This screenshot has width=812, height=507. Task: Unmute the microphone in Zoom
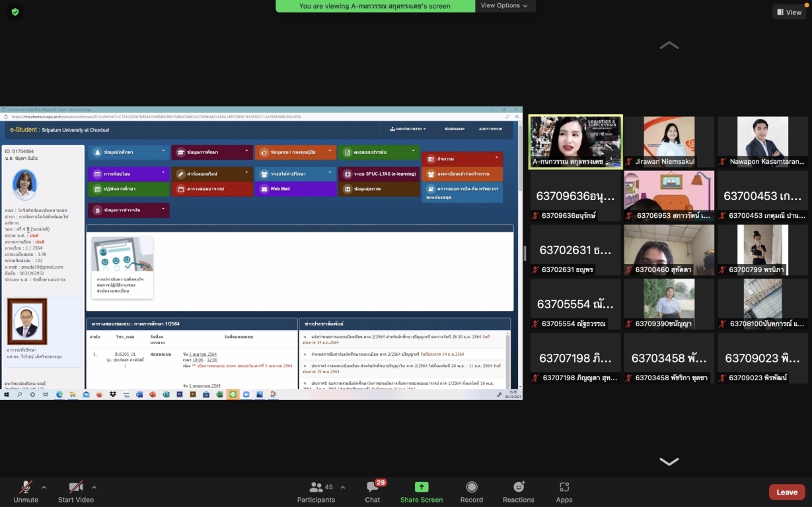[26, 492]
